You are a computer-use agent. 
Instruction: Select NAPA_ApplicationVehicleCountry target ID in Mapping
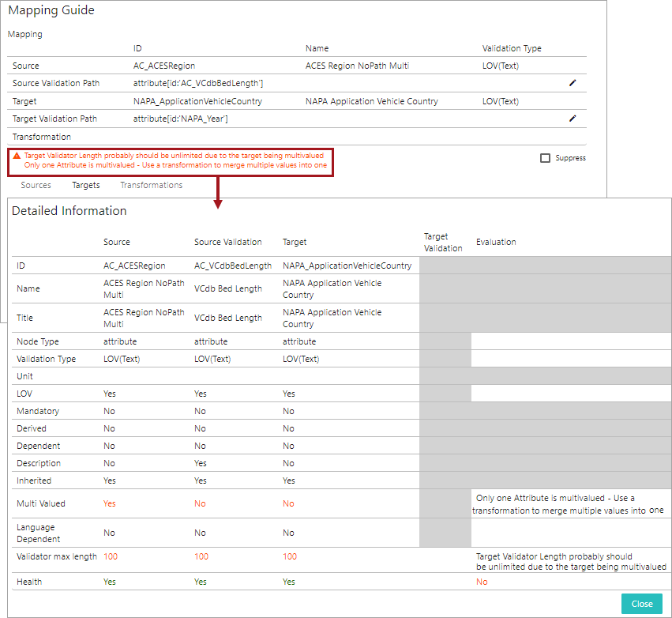[197, 101]
